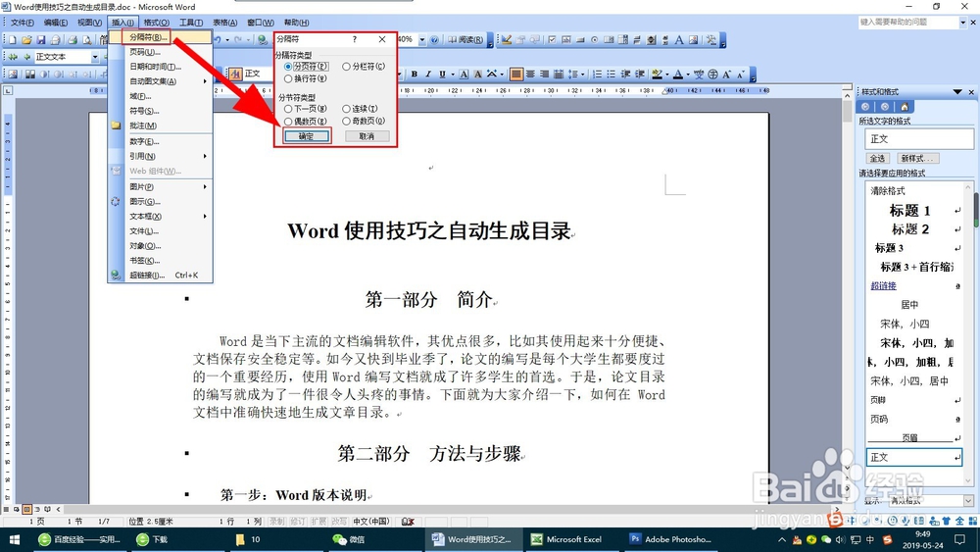980x552 pixels.
Task: Expand the 图片 submenu
Action: [205, 187]
